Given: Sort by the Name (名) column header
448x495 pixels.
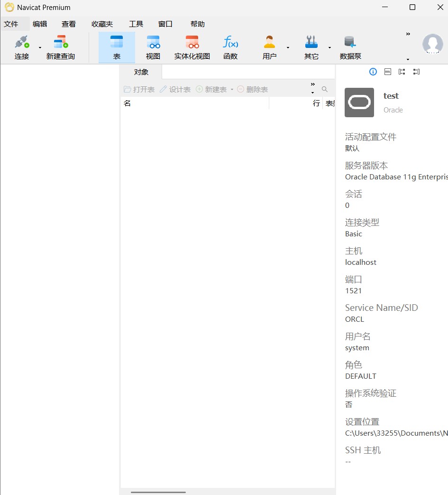Looking at the screenshot, I should click(195, 103).
